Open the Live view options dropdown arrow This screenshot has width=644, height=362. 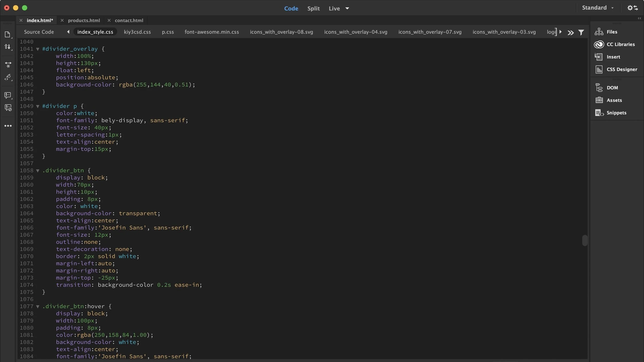click(x=347, y=8)
